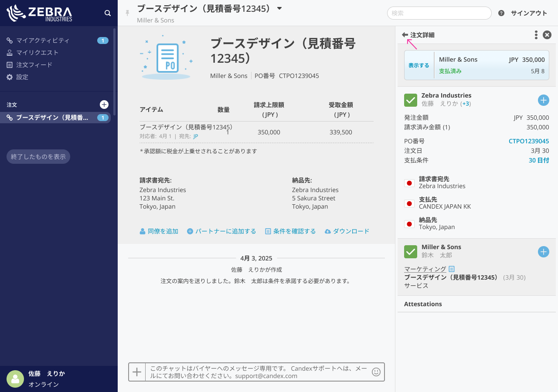Screen dimensions: 558x392
Task: Toggle the Miller & Sons green checkbox
Action: click(411, 252)
